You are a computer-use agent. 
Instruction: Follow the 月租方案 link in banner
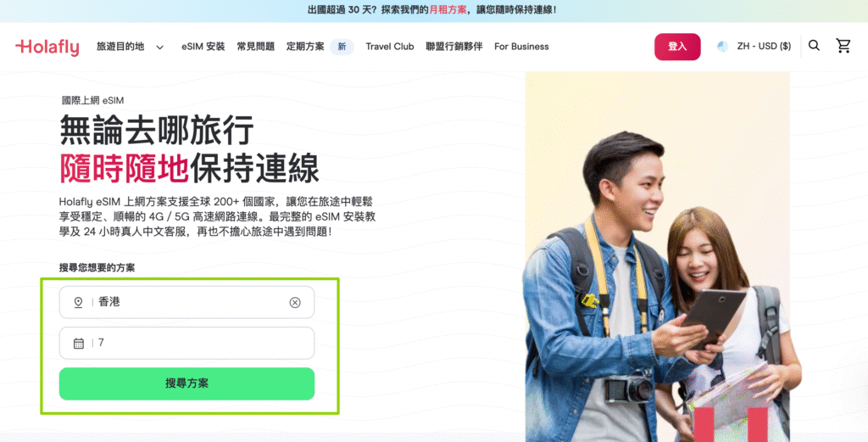pos(448,10)
